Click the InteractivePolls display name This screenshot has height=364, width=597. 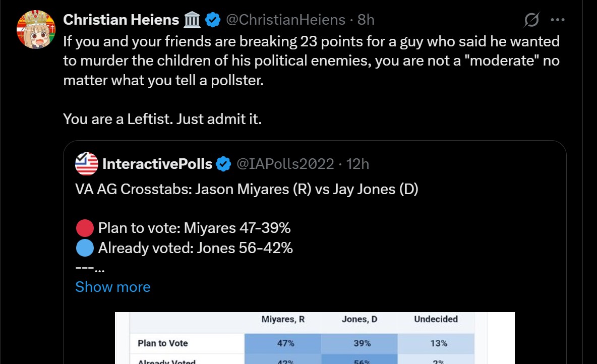pyautogui.click(x=157, y=164)
